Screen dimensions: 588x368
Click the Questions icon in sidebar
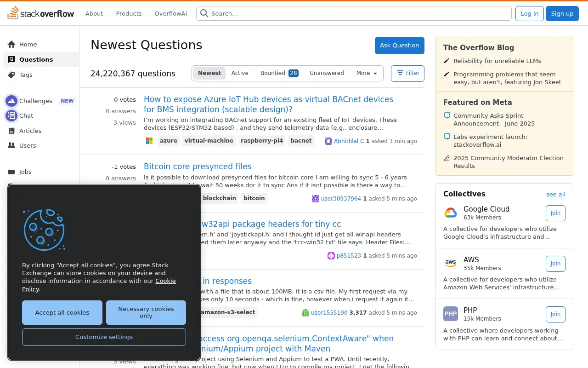coord(11,59)
